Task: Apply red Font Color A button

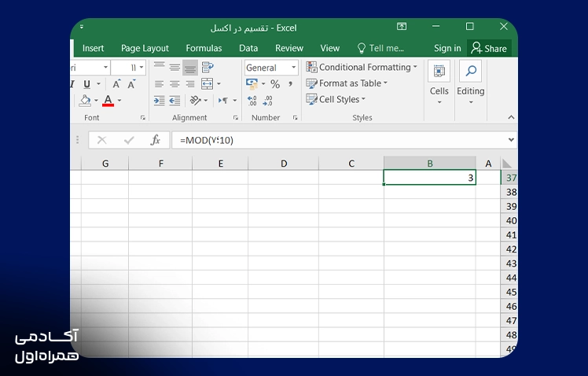Action: (108, 100)
